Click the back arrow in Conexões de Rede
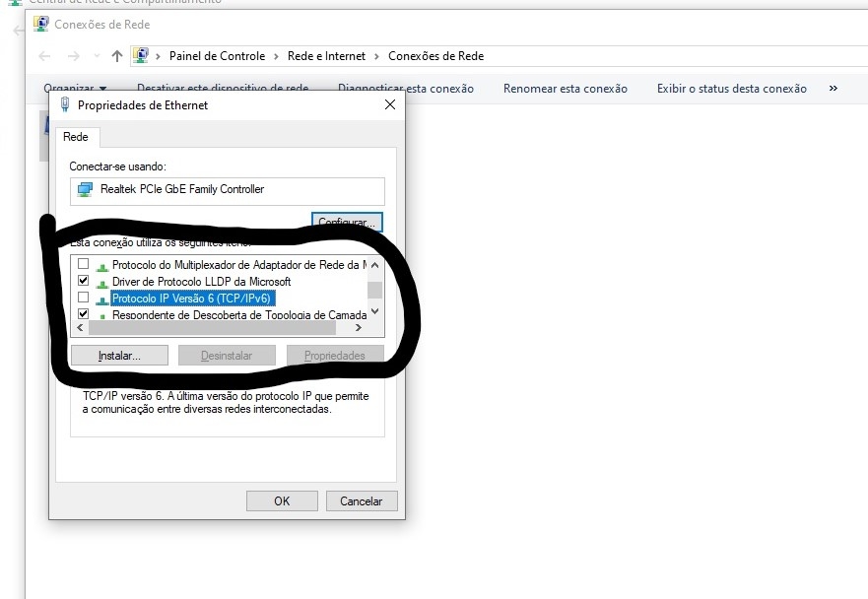 click(45, 56)
